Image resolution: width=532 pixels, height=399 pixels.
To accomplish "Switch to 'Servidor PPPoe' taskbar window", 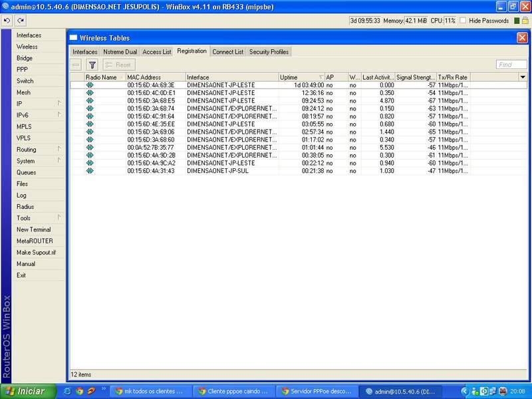I will (317, 391).
